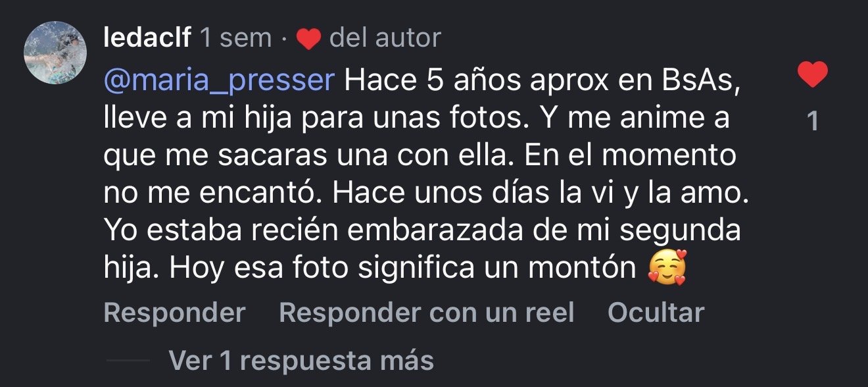Expand Ver 1 respuesta más

pos(301,361)
